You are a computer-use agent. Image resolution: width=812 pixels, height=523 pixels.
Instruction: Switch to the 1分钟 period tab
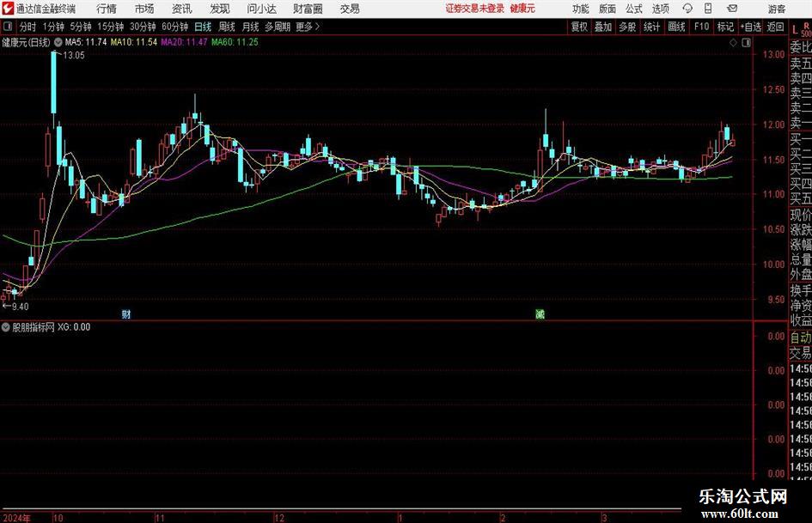53,27
